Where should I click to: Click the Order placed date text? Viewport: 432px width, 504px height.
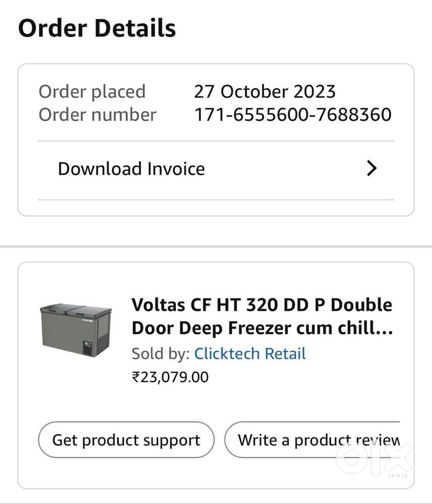click(x=92, y=91)
